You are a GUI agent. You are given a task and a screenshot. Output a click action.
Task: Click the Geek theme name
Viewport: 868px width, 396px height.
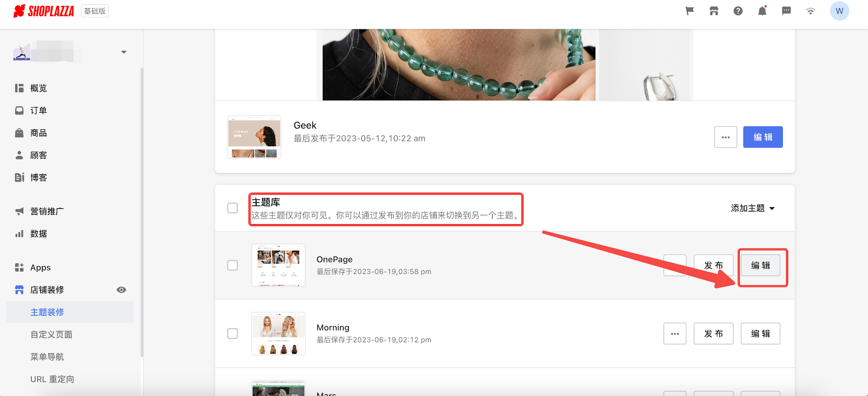[305, 125]
